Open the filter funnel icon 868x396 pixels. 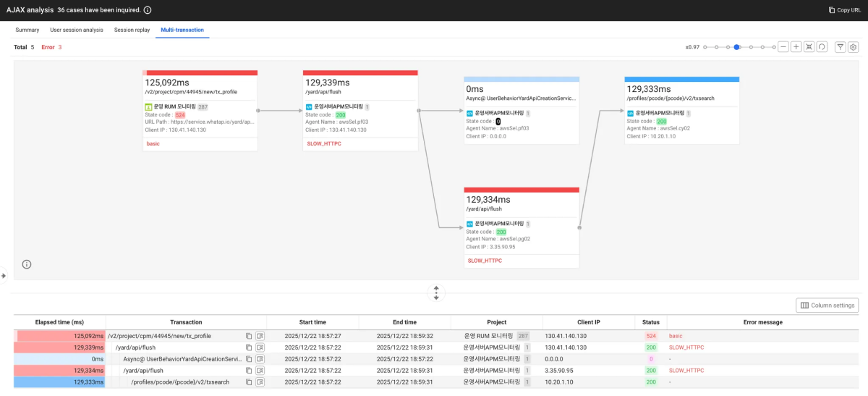841,47
